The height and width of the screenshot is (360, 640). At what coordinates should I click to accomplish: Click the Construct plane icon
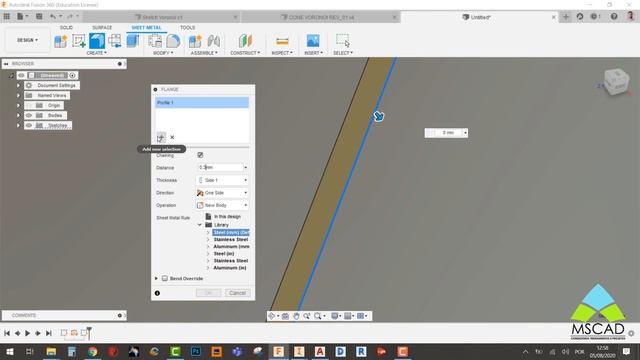click(x=245, y=41)
